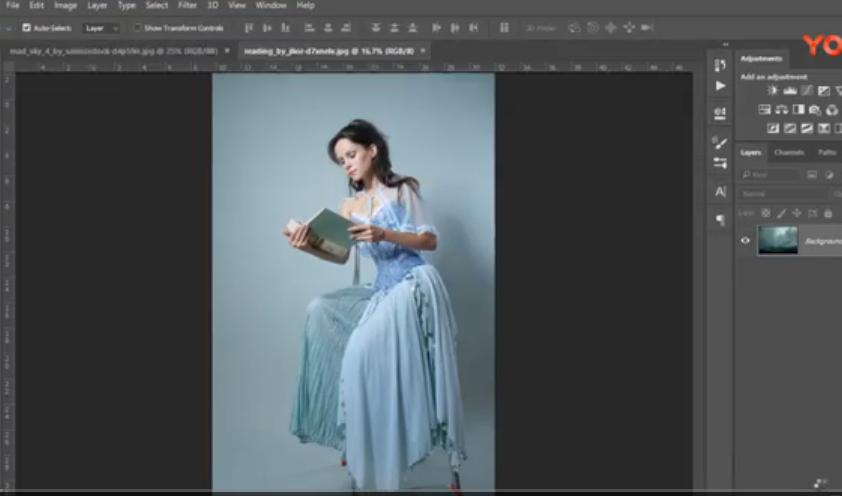Close the reading_by_jkor document tab
842x496 pixels.
(x=423, y=50)
